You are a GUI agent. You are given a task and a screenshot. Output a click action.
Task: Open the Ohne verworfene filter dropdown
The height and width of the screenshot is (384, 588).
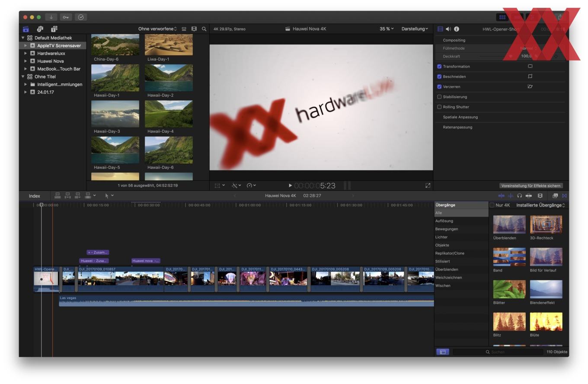(x=157, y=29)
